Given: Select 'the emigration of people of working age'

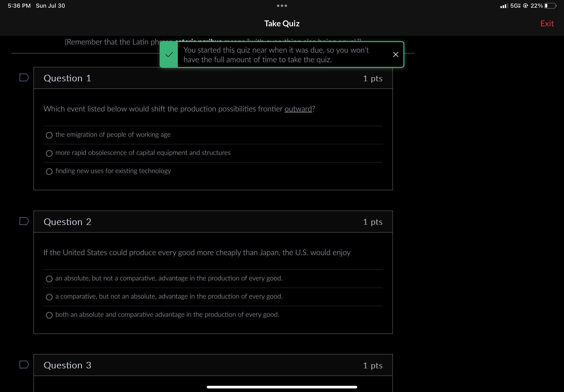Looking at the screenshot, I should click(x=49, y=135).
